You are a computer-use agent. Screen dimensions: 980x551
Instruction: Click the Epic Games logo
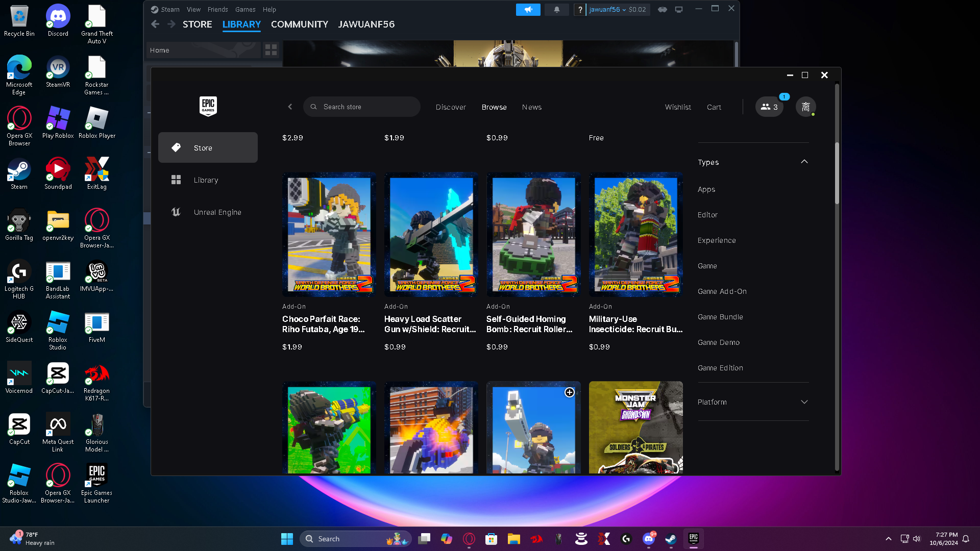coord(208,106)
